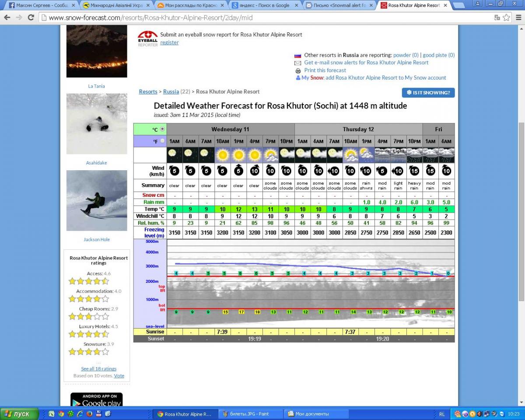Switch to the Snowmail alert mail tab
This screenshot has height=420, width=525.
[339, 6]
